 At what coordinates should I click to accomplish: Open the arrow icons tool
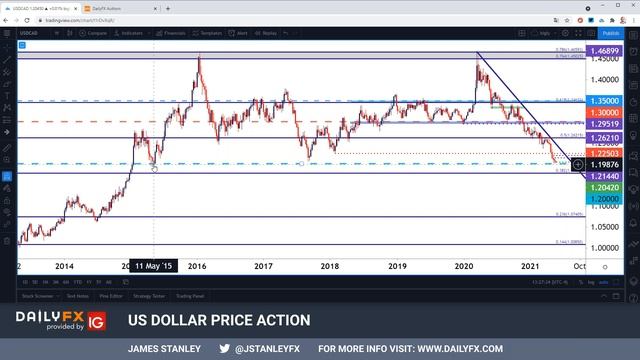(7, 132)
